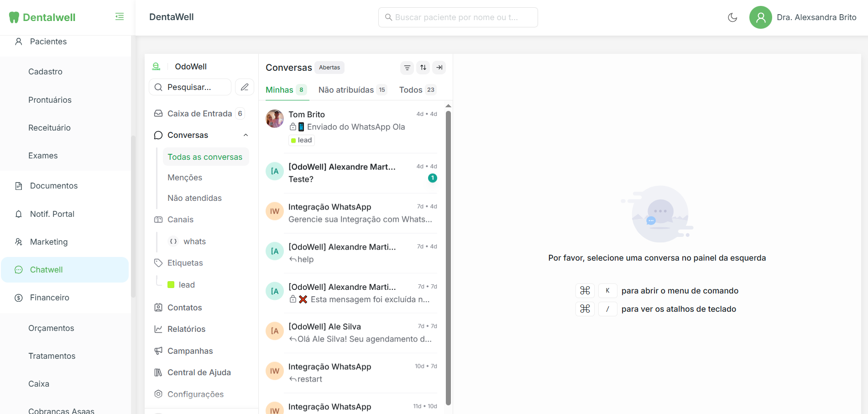Select the Chatwell chat icon

click(x=19, y=270)
